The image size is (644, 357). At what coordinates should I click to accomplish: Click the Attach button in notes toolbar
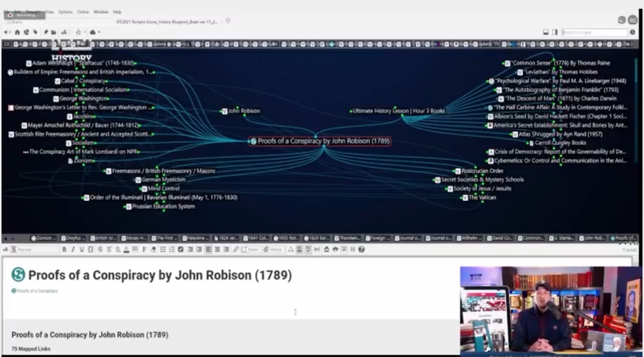[x=273, y=249]
